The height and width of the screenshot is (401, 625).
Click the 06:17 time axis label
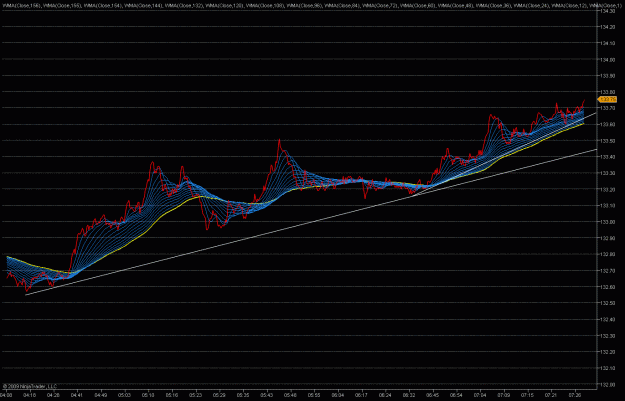pos(362,395)
